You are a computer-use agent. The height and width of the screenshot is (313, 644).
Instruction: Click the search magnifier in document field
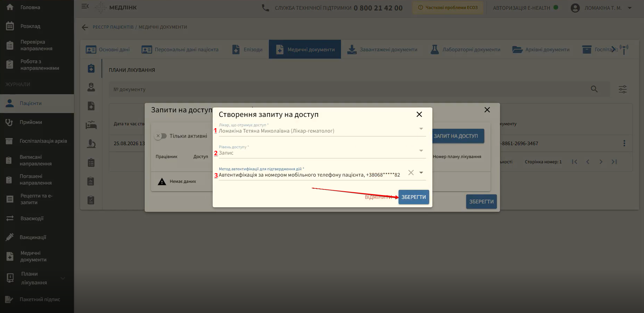[x=594, y=89]
